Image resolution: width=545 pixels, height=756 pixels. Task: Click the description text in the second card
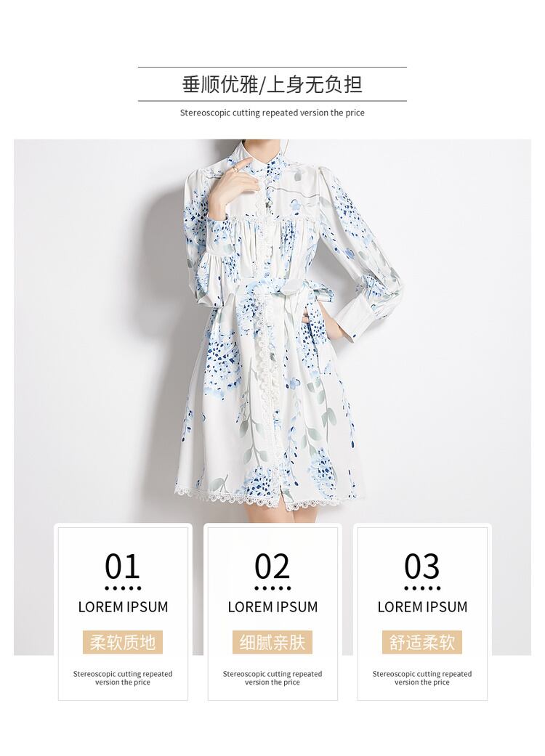272,678
